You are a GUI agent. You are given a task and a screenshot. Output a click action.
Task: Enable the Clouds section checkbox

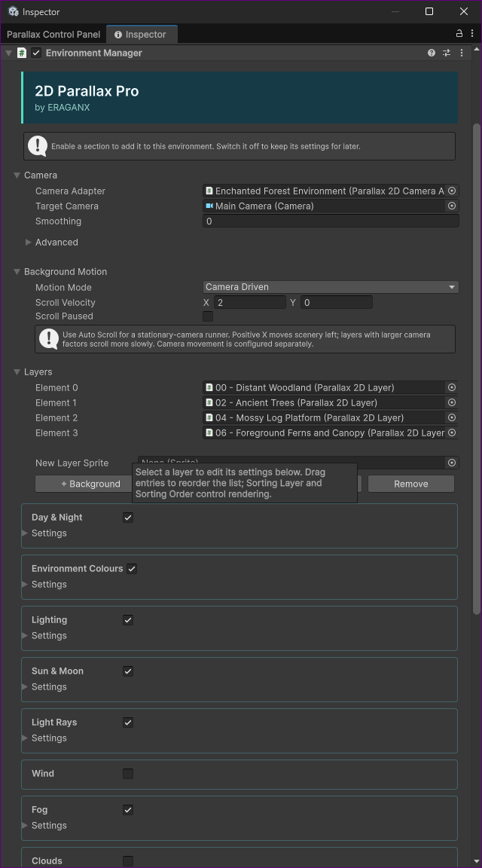coord(128,860)
